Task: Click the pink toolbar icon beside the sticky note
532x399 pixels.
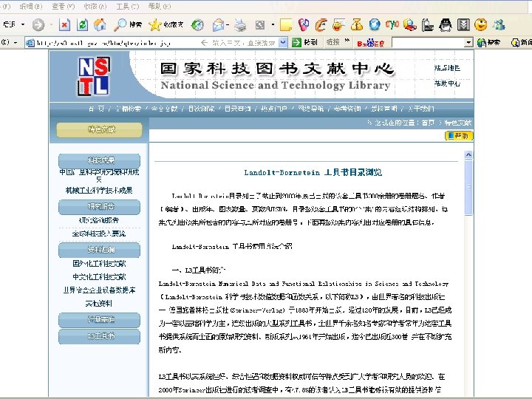Action: pos(304,25)
